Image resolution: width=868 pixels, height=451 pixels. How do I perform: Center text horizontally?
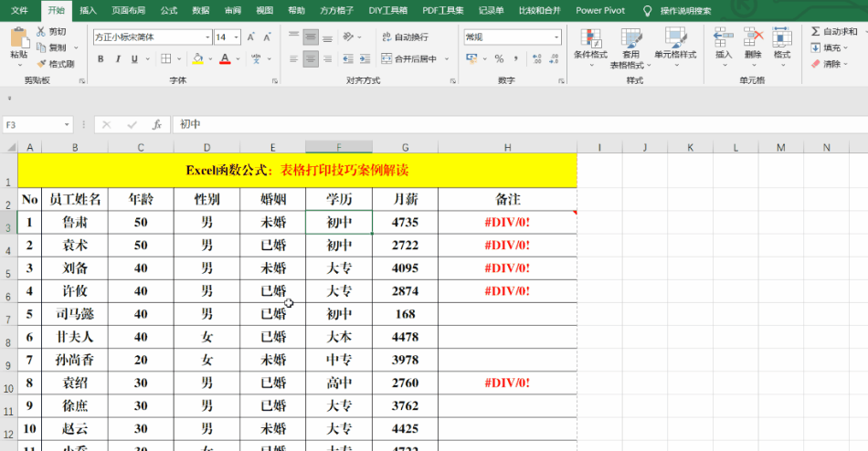(x=311, y=58)
